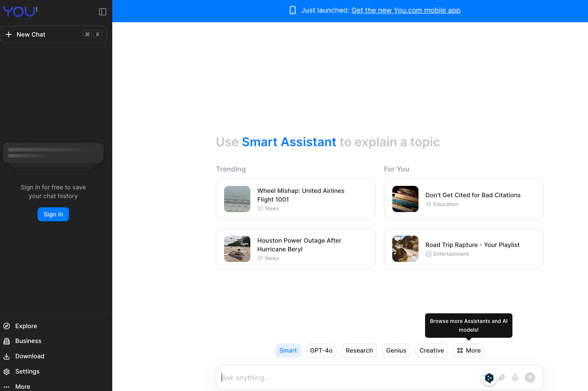Open the More assistants menu
This screenshot has width=588, height=391.
[x=468, y=350]
